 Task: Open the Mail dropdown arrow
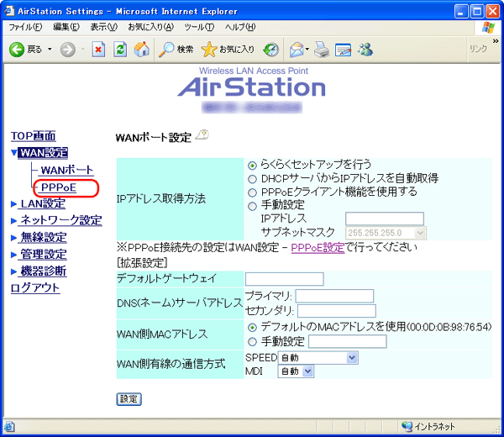tap(307, 50)
